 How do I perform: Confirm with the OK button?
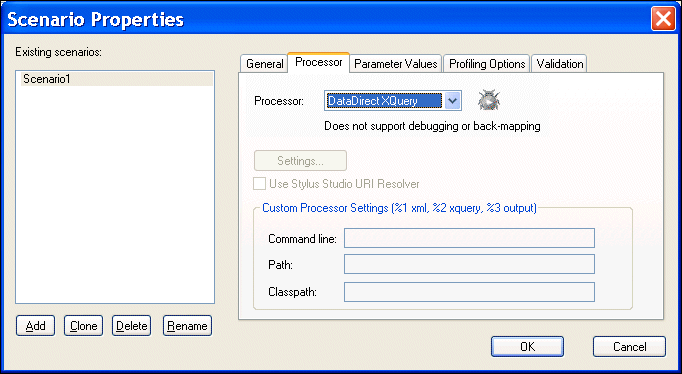[x=527, y=347]
